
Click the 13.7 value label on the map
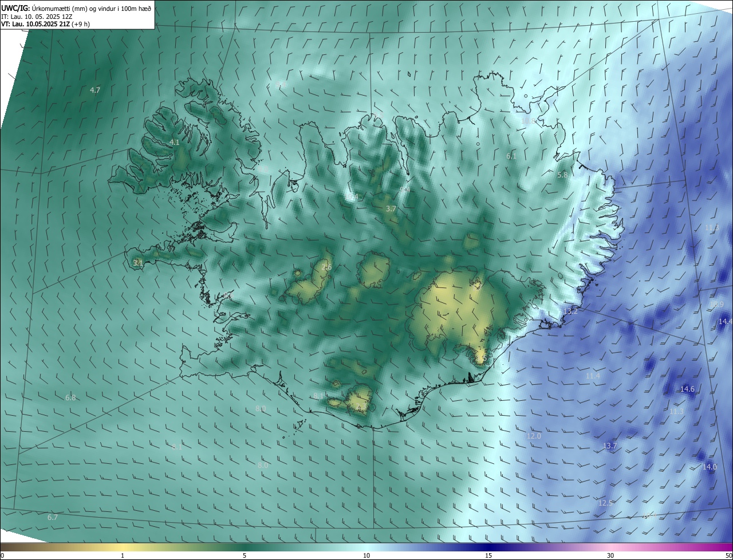point(610,445)
